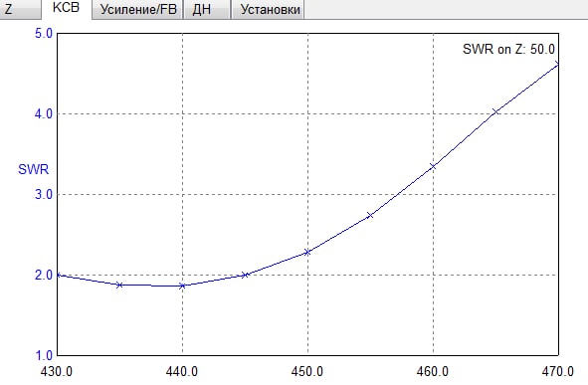The width and height of the screenshot is (588, 385).
Task: Click the SWR vertical axis label
Action: [34, 169]
